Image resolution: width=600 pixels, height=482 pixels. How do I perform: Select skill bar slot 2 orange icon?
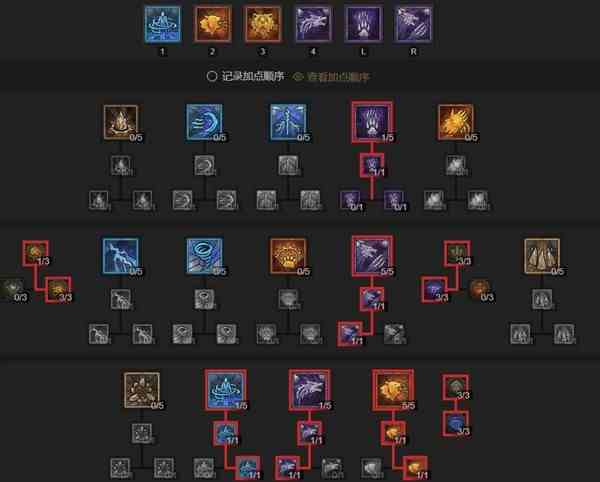213,24
